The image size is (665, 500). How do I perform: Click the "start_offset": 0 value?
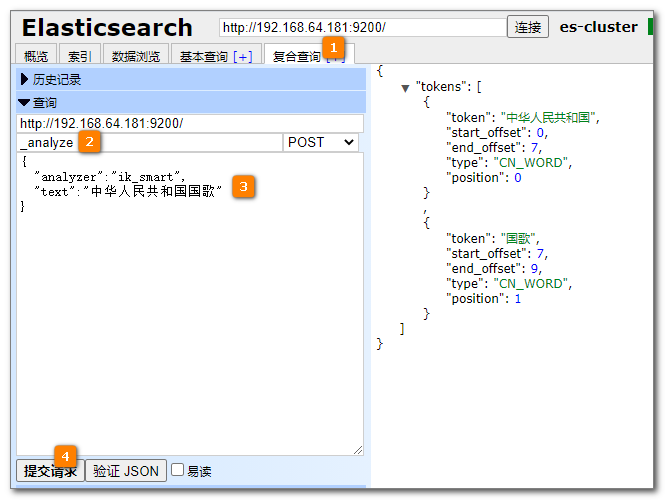pyautogui.click(x=540, y=133)
